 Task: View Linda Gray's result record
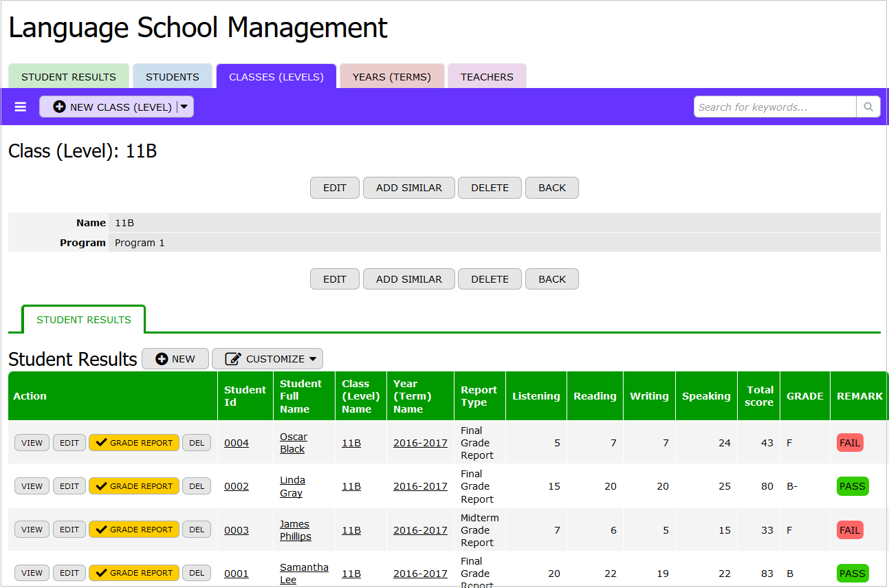[x=32, y=486]
